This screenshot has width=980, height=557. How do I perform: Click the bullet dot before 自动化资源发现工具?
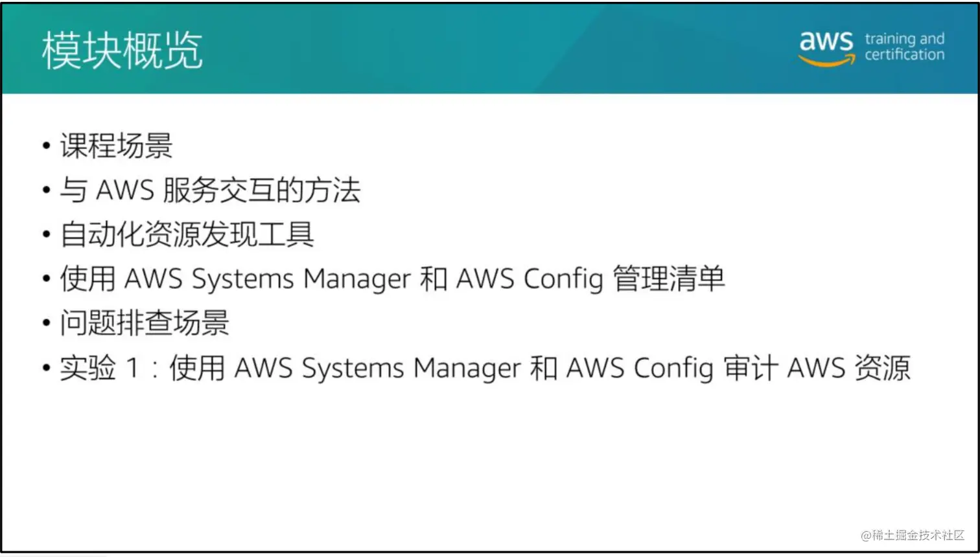[47, 234]
